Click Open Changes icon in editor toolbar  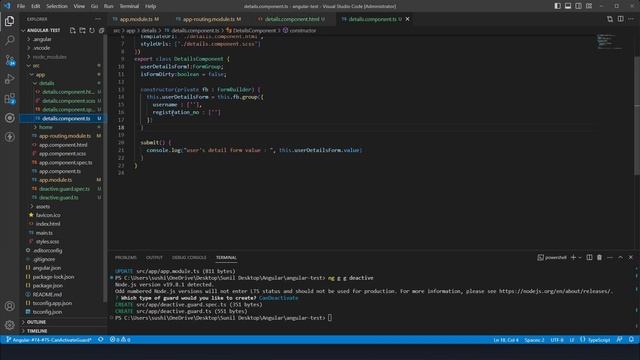pyautogui.click(x=610, y=19)
